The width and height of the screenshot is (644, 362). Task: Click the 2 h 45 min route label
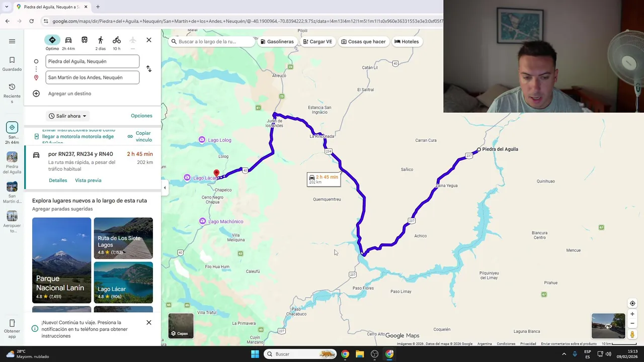click(324, 179)
